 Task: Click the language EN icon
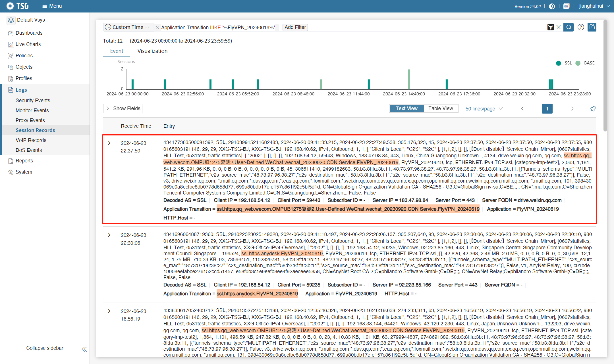pyautogui.click(x=566, y=6)
